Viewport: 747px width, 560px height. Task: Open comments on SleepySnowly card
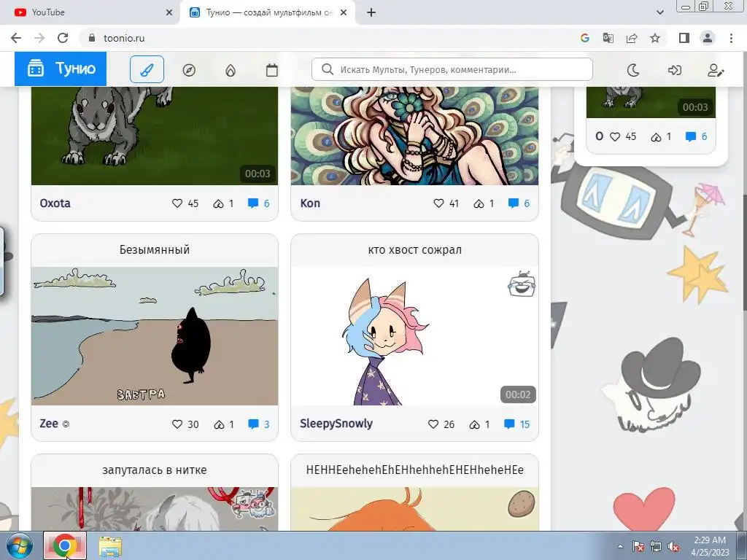pyautogui.click(x=509, y=424)
